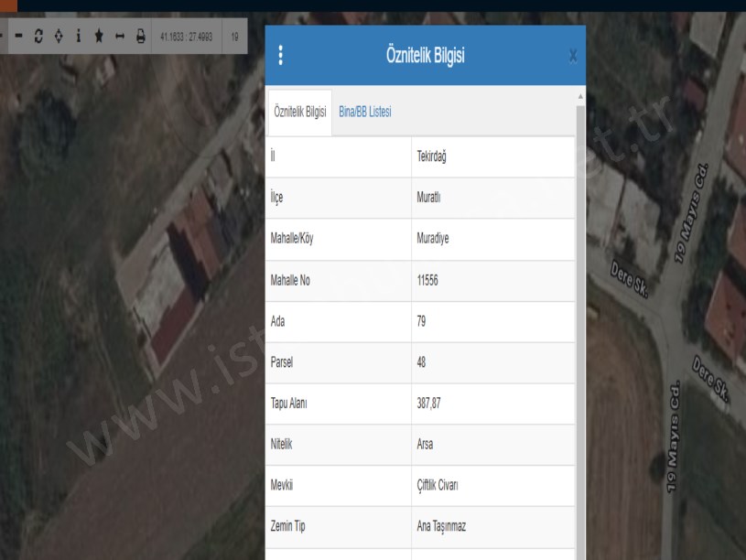
Task: Click the Tekirdağ value in İl row
Action: click(431, 156)
